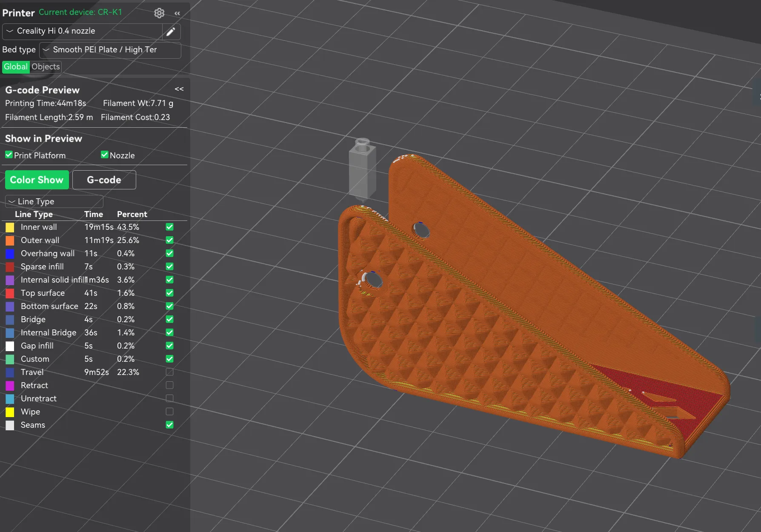The height and width of the screenshot is (532, 761).
Task: Collapse the Printer panel with double arrows
Action: click(x=177, y=13)
